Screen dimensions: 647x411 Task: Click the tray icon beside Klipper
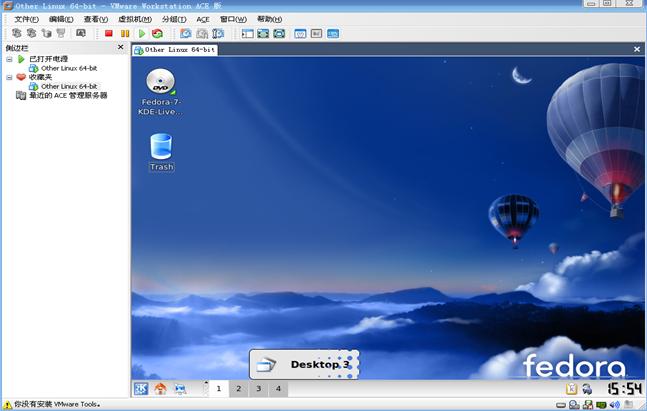(x=587, y=389)
